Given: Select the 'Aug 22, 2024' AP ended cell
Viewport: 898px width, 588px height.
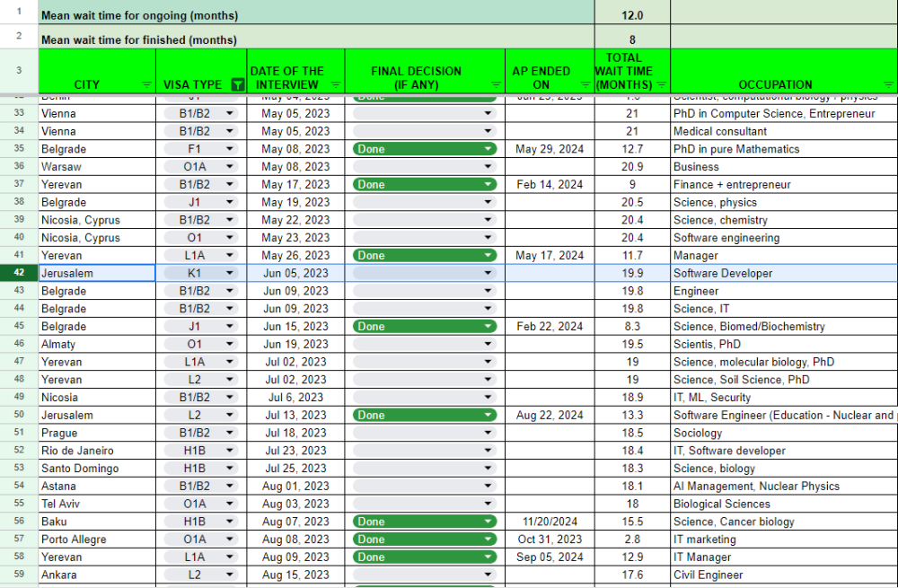Looking at the screenshot, I should [x=550, y=415].
